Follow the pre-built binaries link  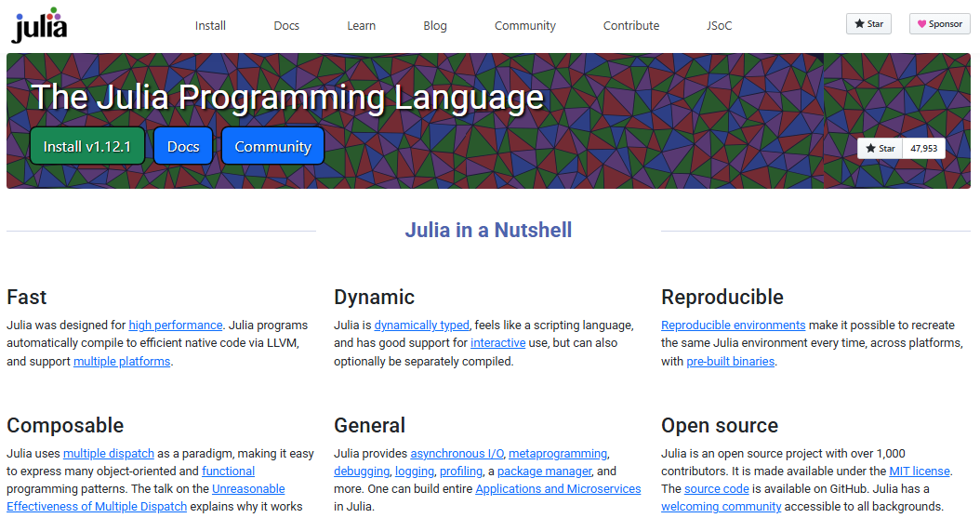tap(731, 361)
